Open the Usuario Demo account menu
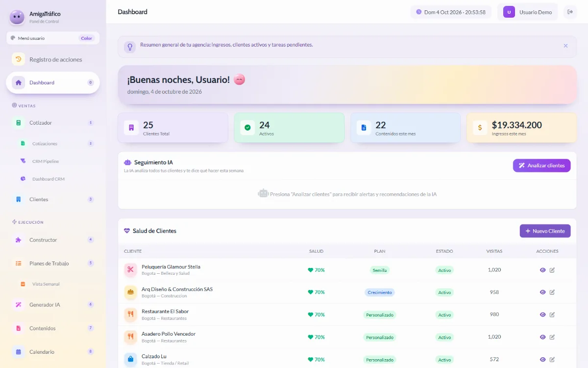 pyautogui.click(x=528, y=12)
